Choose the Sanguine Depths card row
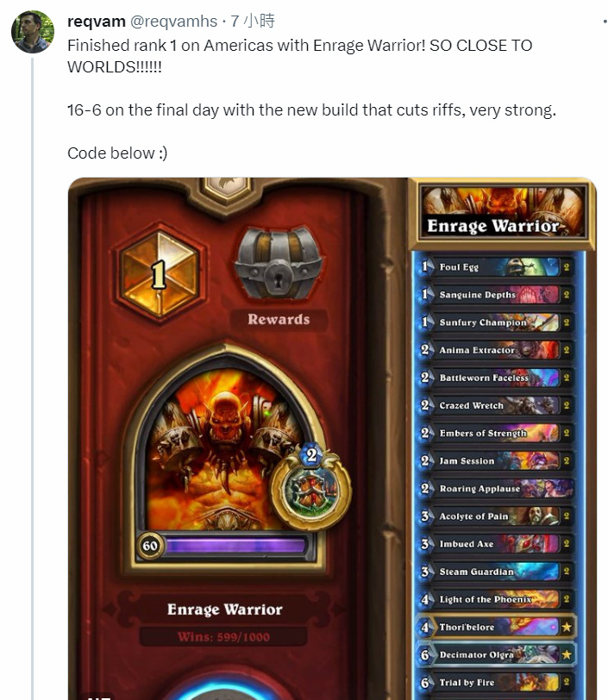 495,295
